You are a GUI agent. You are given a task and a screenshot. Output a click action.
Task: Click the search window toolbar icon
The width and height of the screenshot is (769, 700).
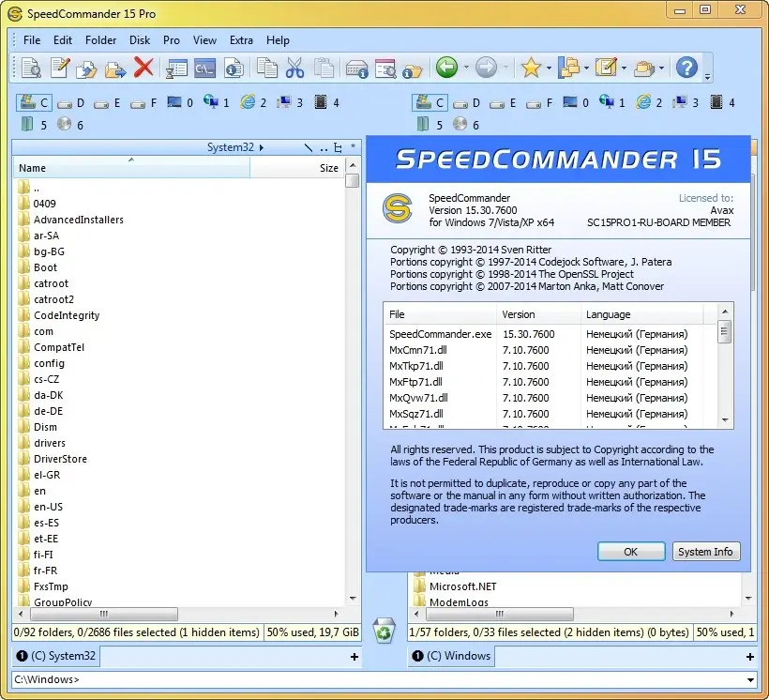[385, 68]
